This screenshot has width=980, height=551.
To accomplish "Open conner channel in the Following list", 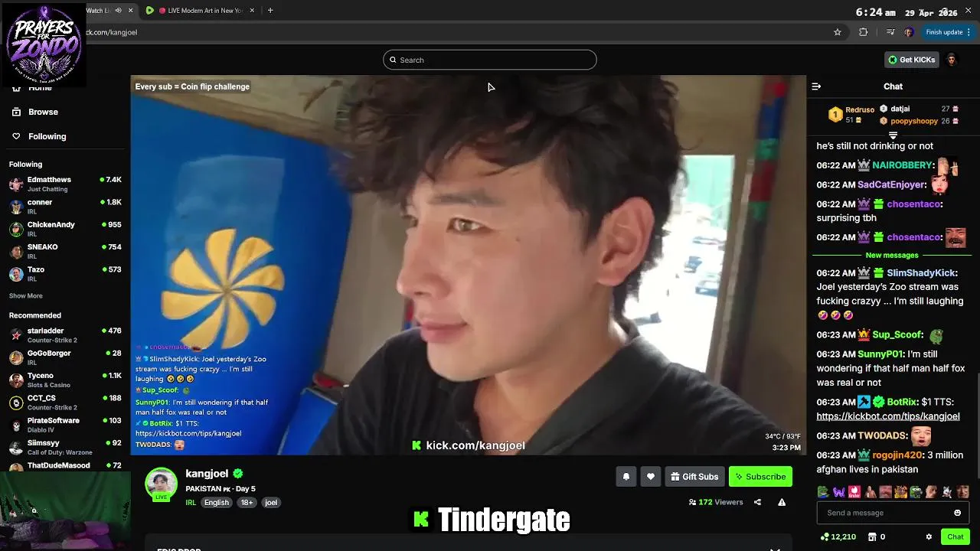I will tap(65, 207).
